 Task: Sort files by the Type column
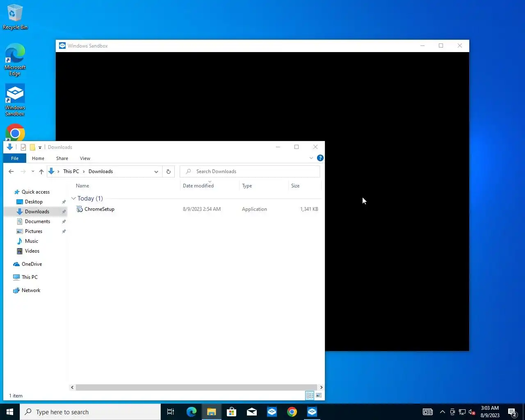(247, 186)
